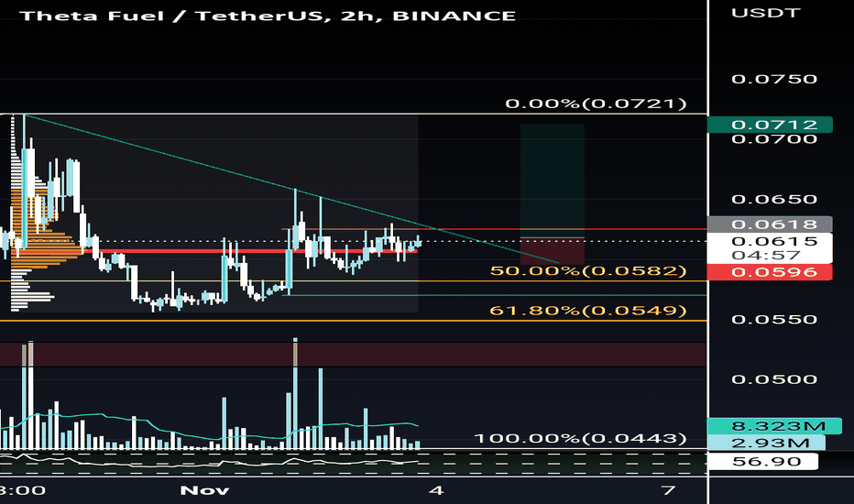
Task: Click the 0.0500 price axis label
Action: click(774, 379)
